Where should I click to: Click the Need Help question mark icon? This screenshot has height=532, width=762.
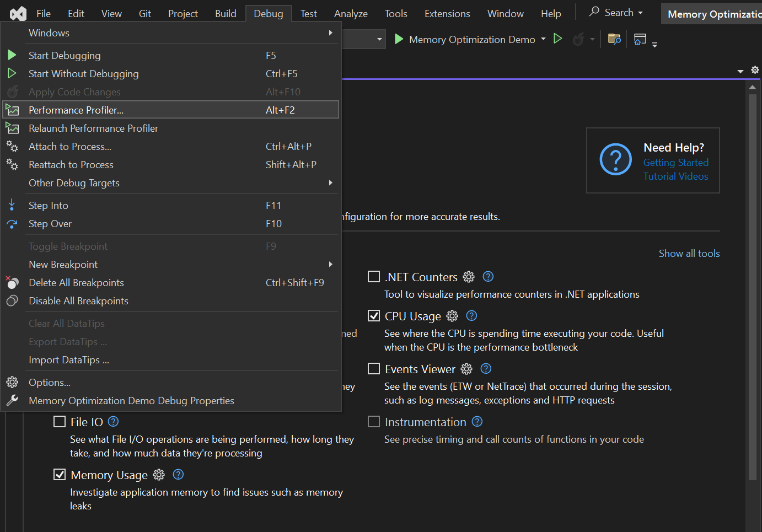(x=615, y=159)
